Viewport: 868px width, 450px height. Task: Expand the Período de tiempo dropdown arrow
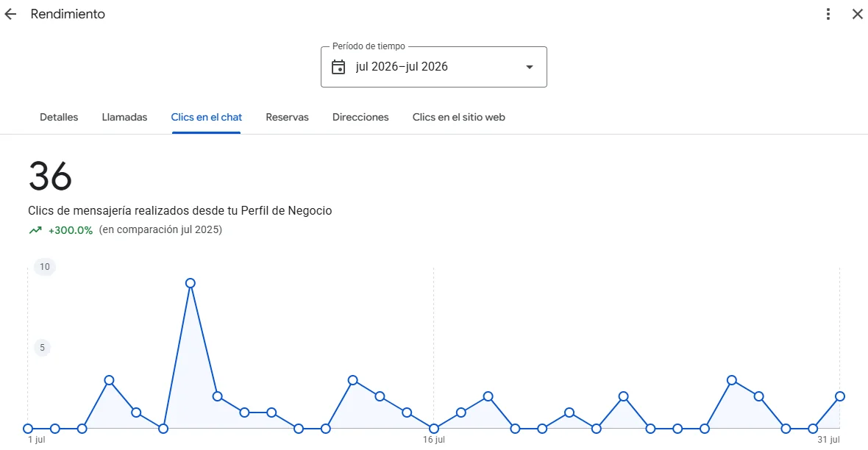point(529,67)
